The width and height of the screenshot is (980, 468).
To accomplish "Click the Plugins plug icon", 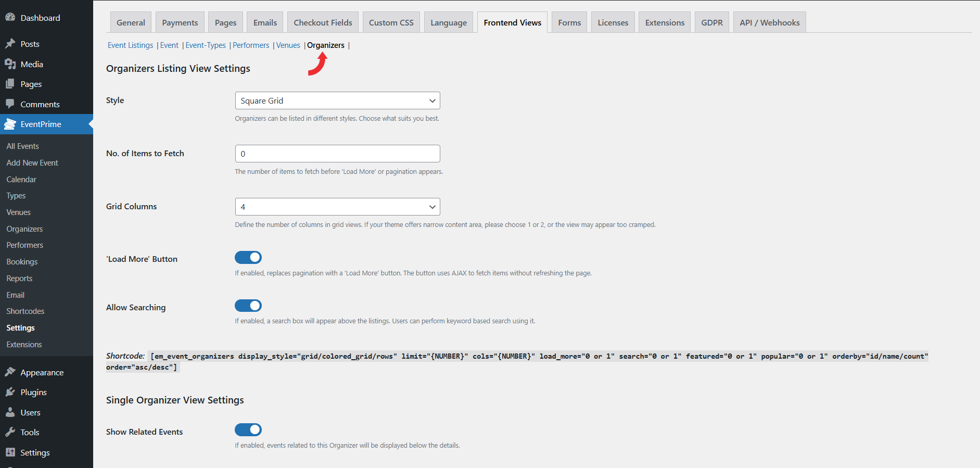I will pyautogui.click(x=10, y=392).
